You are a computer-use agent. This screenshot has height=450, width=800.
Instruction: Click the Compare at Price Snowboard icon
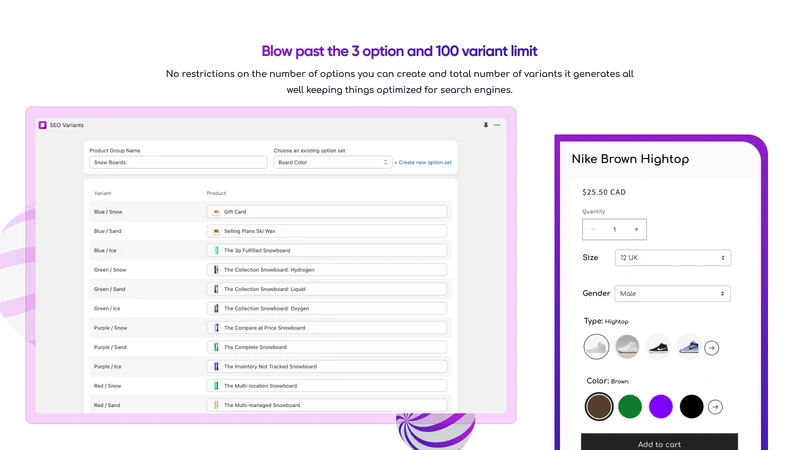tap(216, 328)
